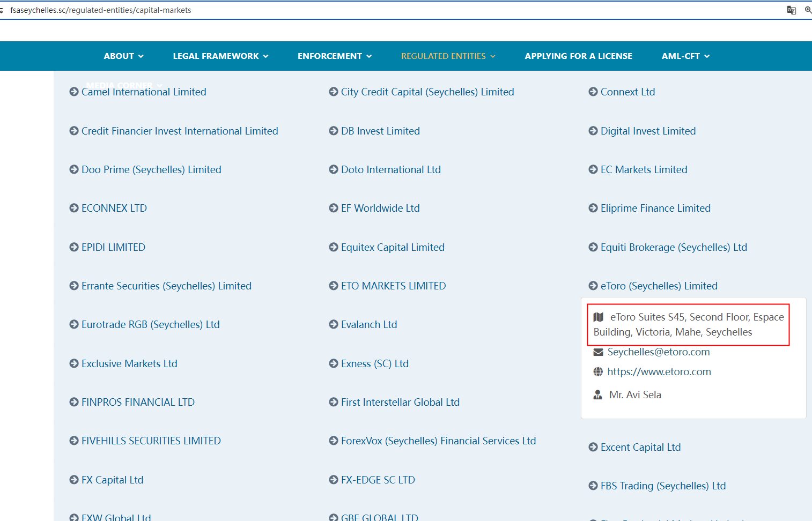The width and height of the screenshot is (812, 521).
Task: Click the zoom magnifier icon in address bar
Action: coord(808,10)
